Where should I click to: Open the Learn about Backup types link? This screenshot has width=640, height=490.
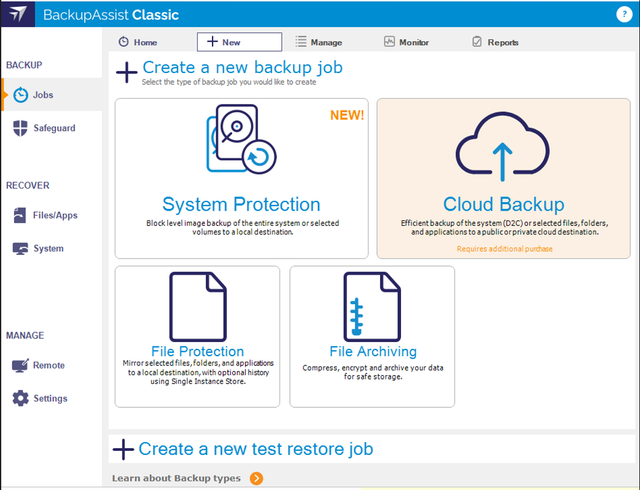177,478
